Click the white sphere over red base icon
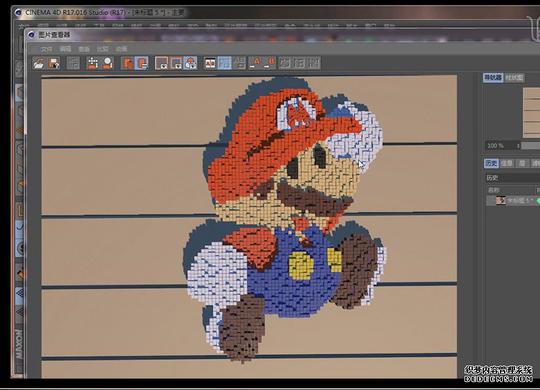Screen dimensions: 540x390 point(107,63)
